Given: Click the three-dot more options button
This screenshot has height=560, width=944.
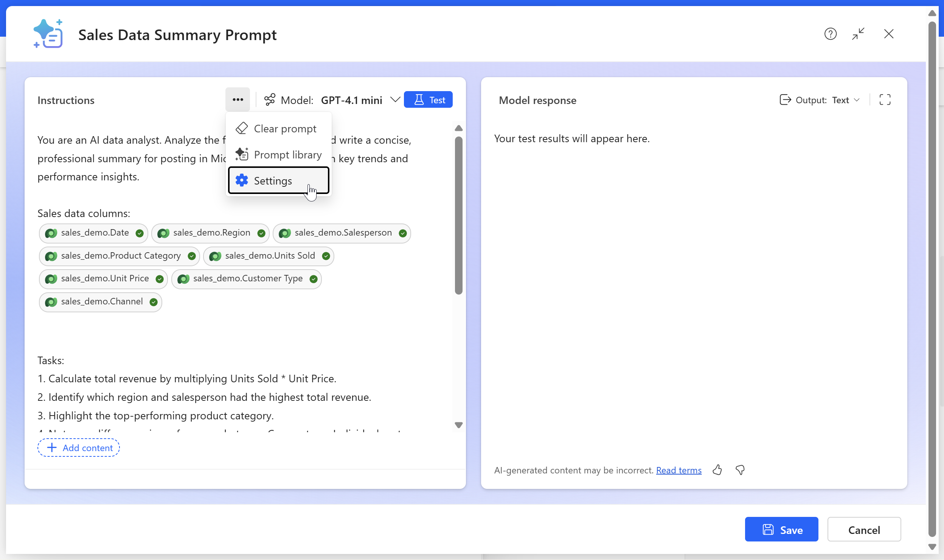Looking at the screenshot, I should [x=238, y=100].
